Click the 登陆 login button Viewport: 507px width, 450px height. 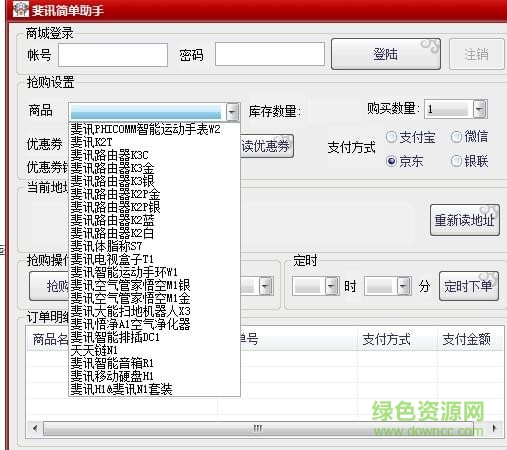(386, 54)
